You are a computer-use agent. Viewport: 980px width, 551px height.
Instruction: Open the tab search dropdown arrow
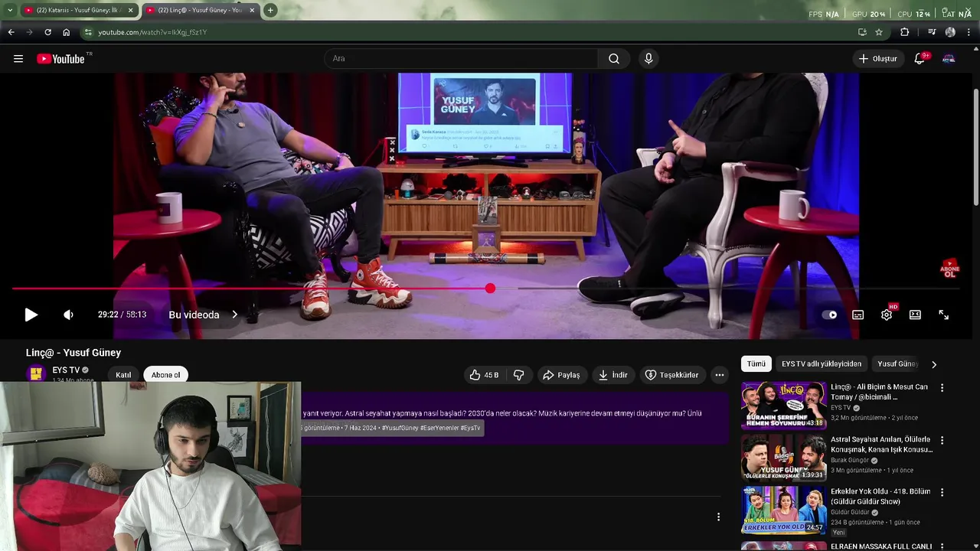[9, 10]
